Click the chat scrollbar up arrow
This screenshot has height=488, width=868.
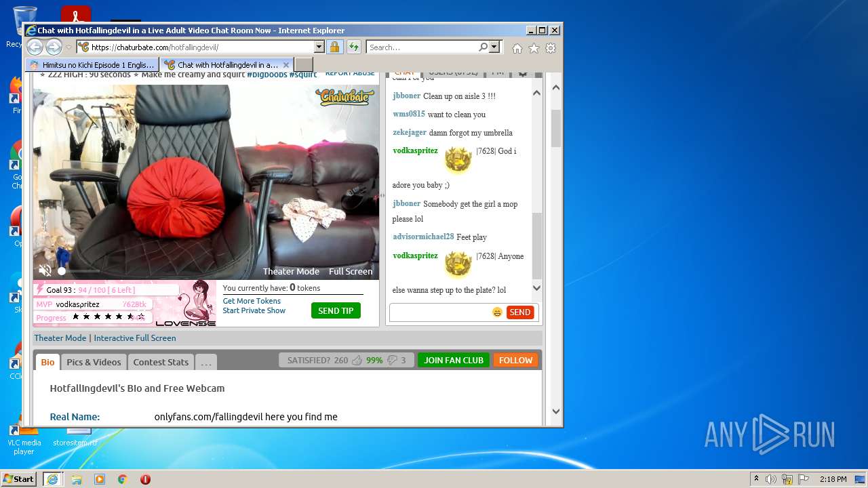(x=536, y=93)
